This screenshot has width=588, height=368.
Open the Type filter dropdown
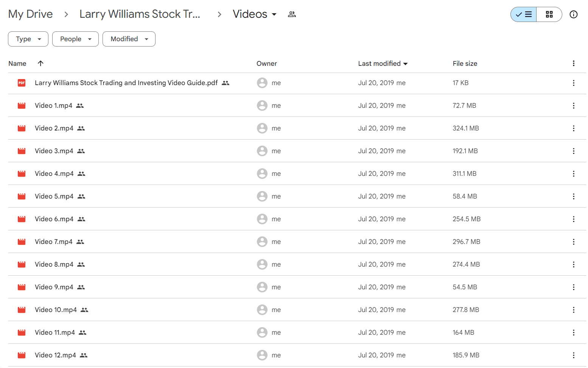point(28,39)
